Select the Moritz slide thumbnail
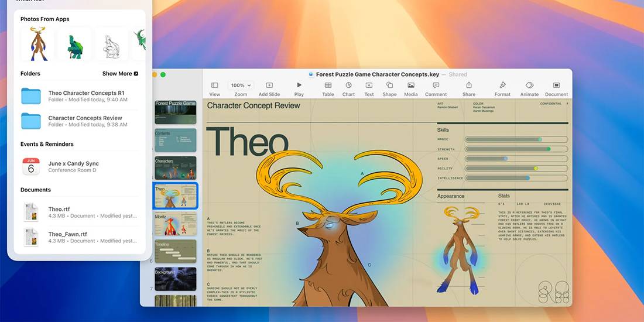644x322 pixels. (176, 224)
